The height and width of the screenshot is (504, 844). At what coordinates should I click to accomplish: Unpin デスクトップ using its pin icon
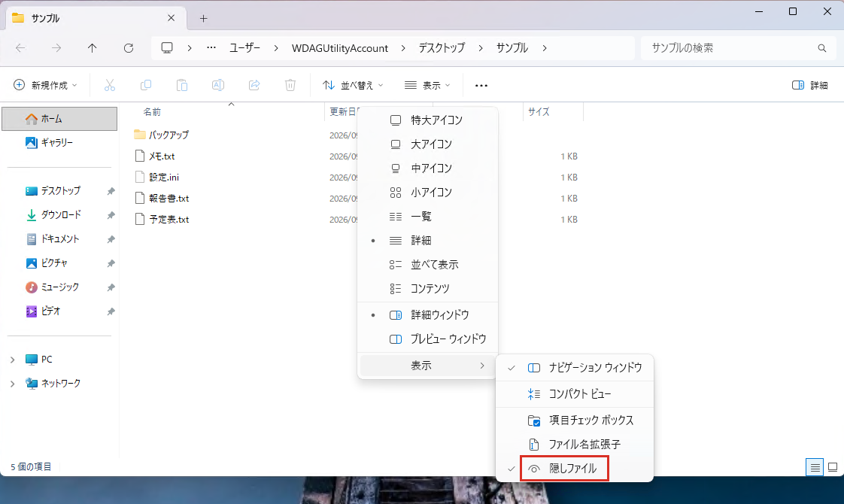pos(111,191)
